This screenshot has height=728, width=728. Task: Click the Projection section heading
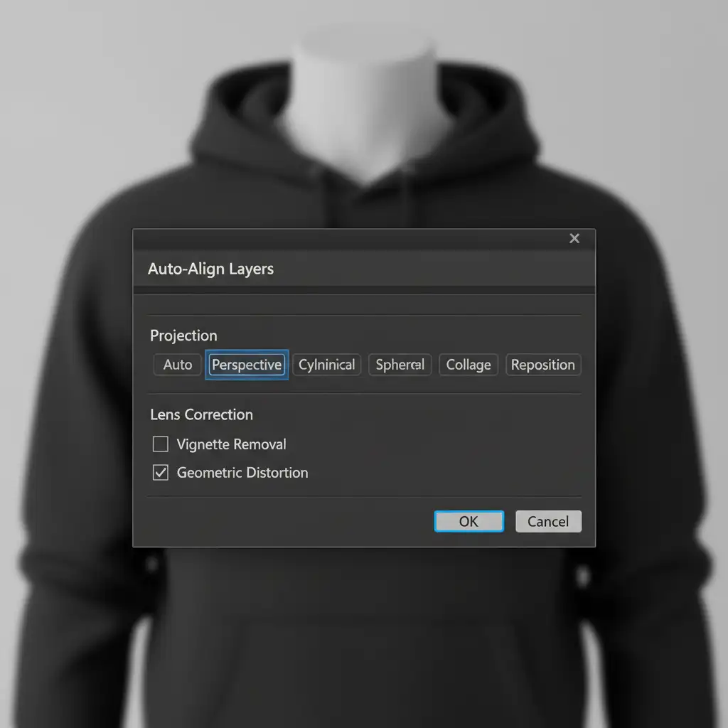(183, 336)
